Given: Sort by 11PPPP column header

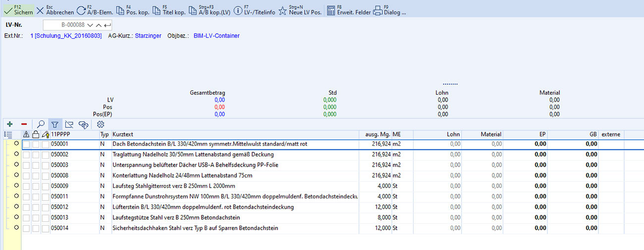Looking at the screenshot, I should pyautogui.click(x=74, y=134).
